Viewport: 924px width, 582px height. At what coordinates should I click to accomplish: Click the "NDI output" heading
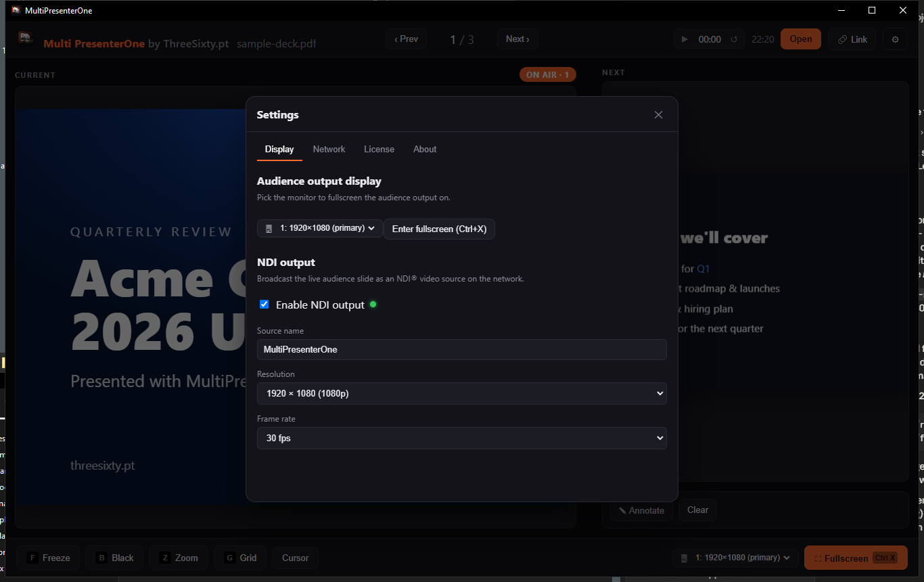click(x=286, y=262)
